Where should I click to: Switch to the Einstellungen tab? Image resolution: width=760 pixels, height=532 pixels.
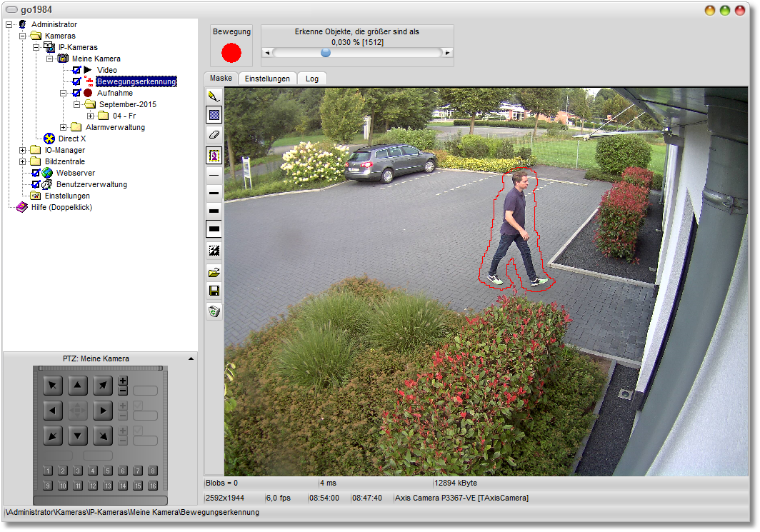point(267,79)
